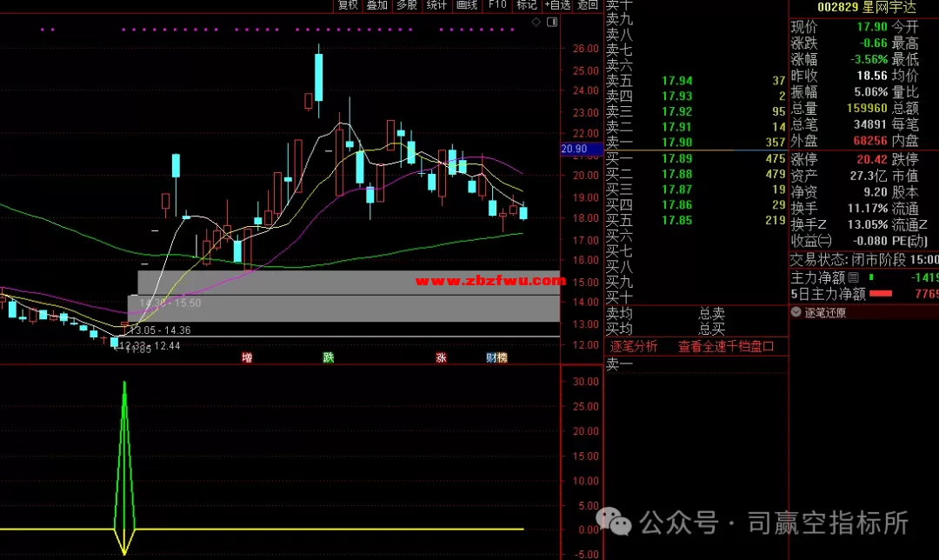The height and width of the screenshot is (560, 939).
Task: Click the 买三 price 17.87
Action: coord(676,190)
